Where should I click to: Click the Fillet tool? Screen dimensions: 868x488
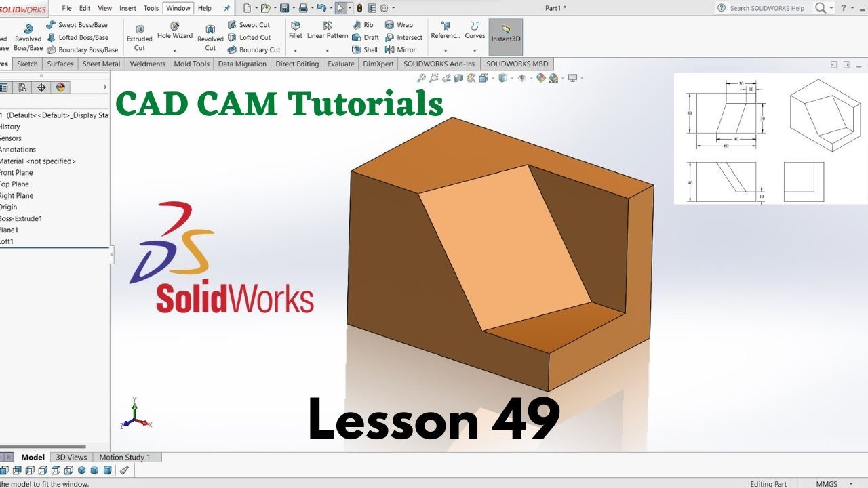(x=296, y=30)
